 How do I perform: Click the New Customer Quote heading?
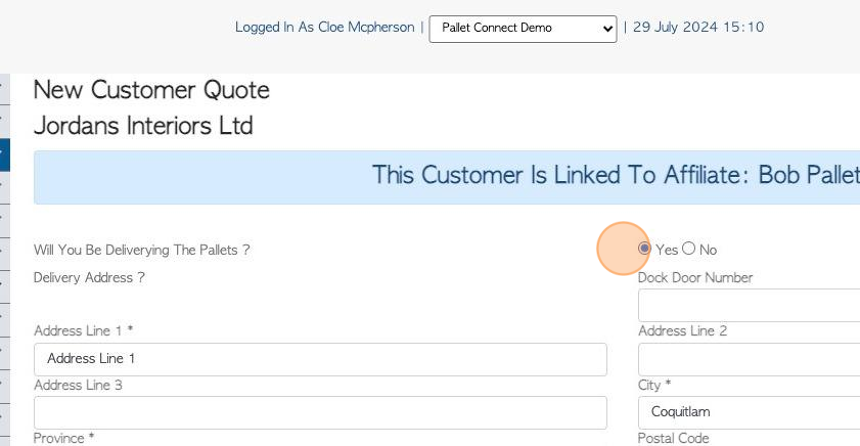point(151,90)
